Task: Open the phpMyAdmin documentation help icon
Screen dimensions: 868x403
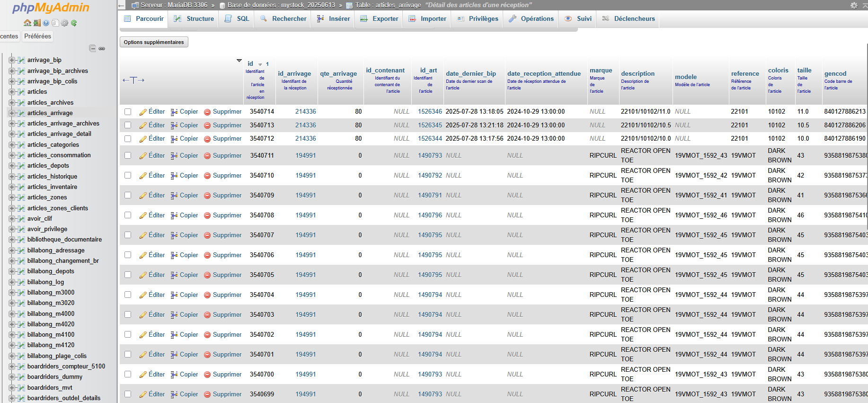Action: click(46, 23)
